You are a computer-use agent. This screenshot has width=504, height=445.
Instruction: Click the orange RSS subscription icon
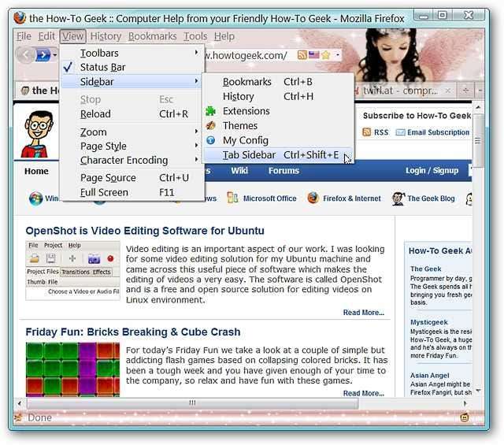pos(366,132)
